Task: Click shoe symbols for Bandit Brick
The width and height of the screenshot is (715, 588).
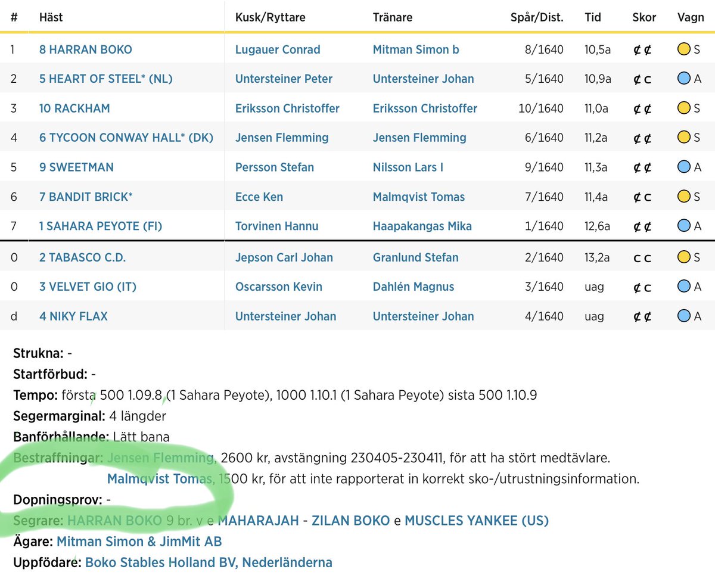Action: click(642, 197)
